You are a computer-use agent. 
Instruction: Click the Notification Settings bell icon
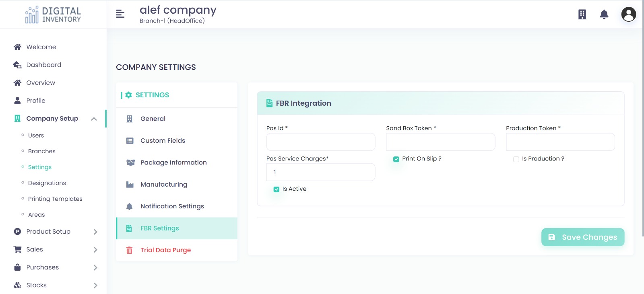129,206
